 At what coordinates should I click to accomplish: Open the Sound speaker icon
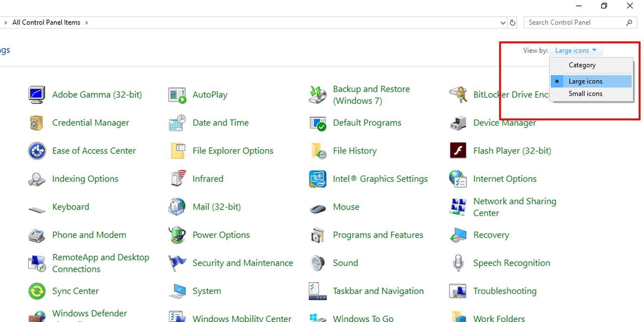[317, 263]
